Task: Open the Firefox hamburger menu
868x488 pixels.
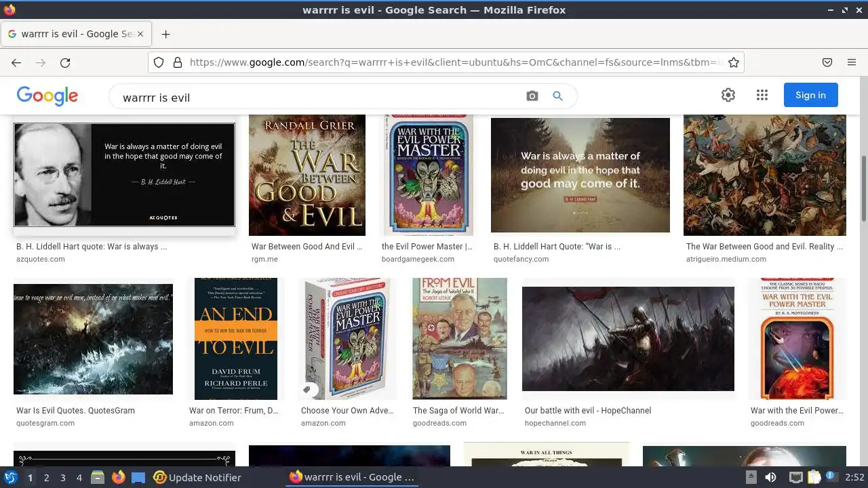Action: (852, 62)
